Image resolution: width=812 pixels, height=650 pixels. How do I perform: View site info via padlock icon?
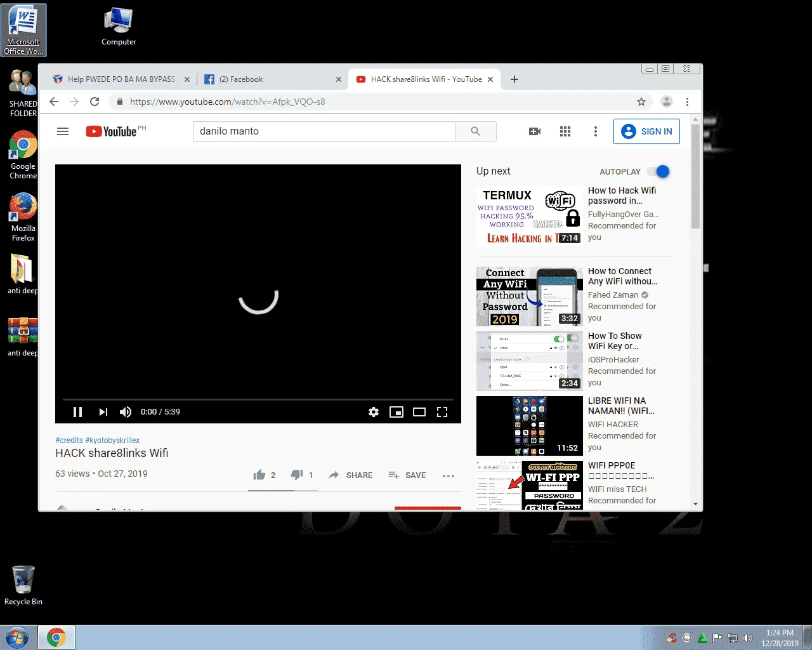click(119, 102)
